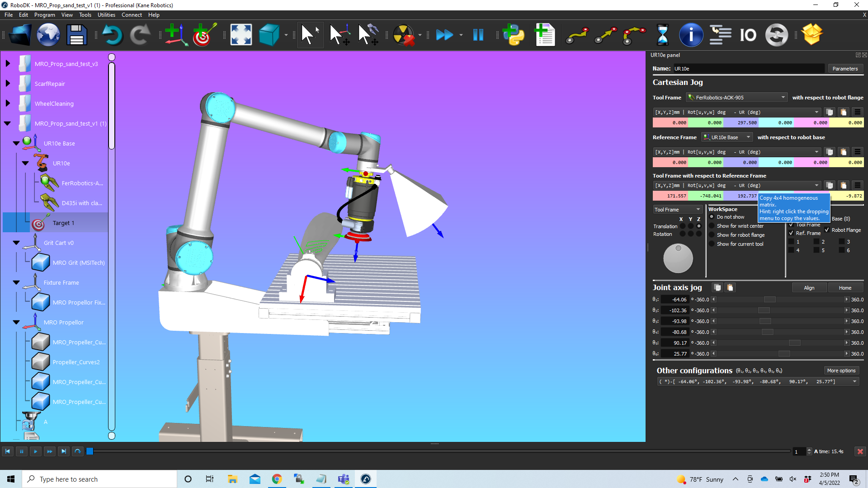Click the Home button
The height and width of the screenshot is (488, 868).
[x=844, y=288]
